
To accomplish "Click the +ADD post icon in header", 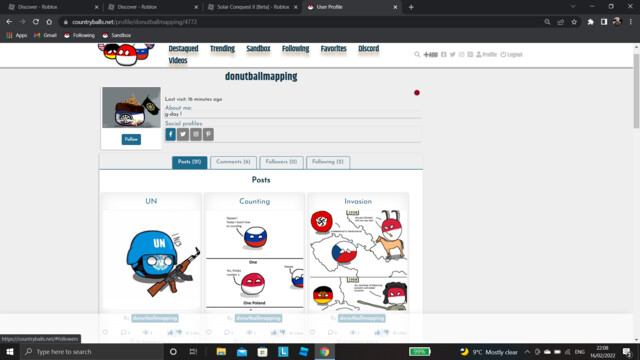I will point(431,55).
